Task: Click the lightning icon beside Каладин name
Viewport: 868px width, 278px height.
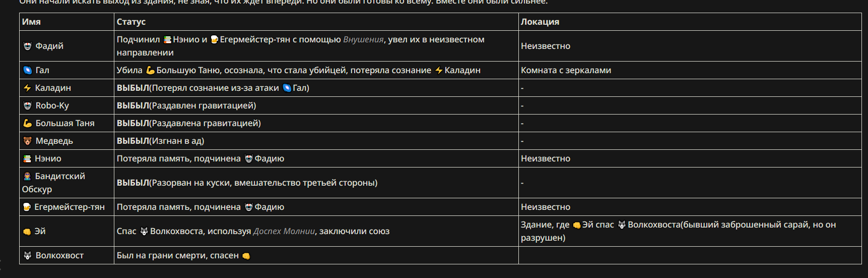Action: pyautogui.click(x=27, y=88)
